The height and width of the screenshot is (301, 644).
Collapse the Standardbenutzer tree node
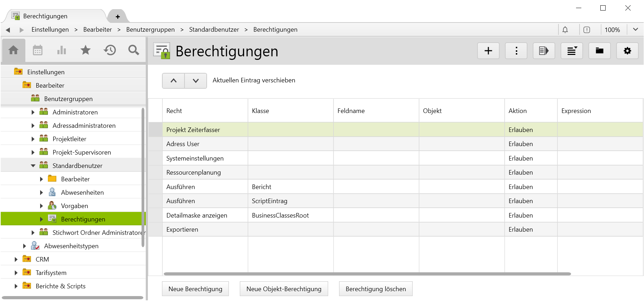33,166
